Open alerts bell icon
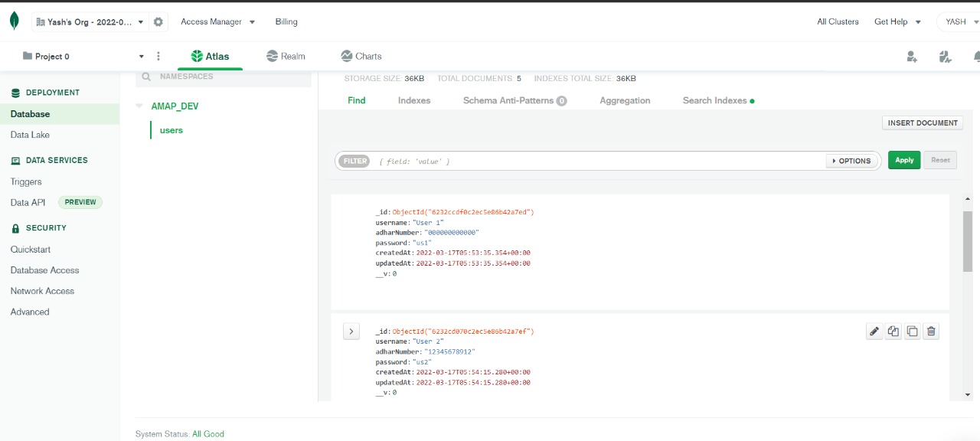The height and width of the screenshot is (441, 980). [x=977, y=57]
